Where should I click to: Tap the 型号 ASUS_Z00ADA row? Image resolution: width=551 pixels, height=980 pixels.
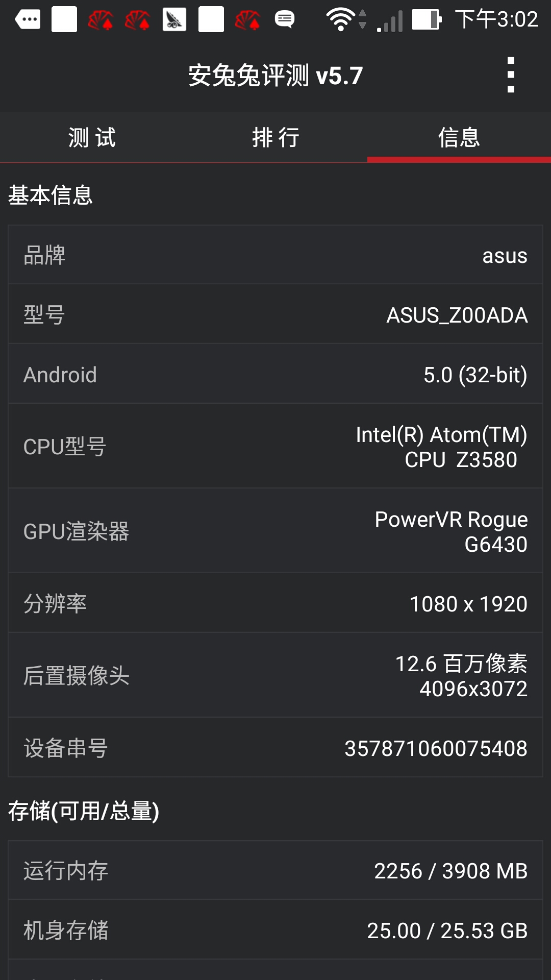[x=275, y=314]
